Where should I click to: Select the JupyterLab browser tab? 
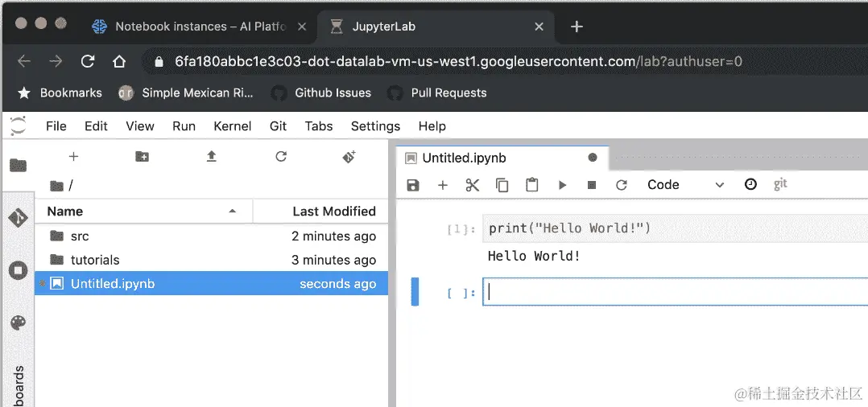tap(435, 27)
